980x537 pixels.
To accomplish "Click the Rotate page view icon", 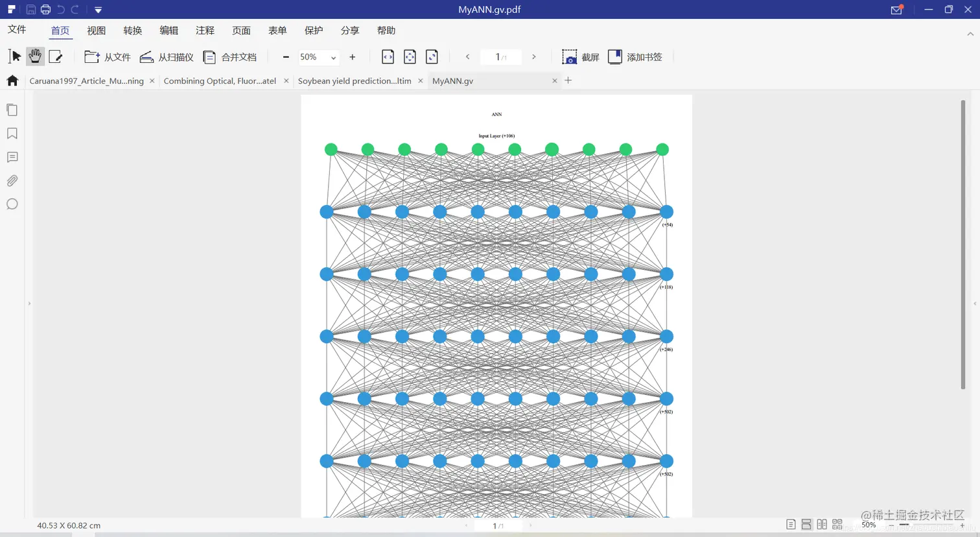I will point(432,57).
